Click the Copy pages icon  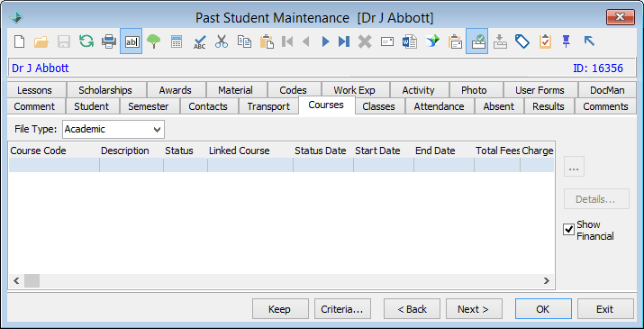(244, 41)
